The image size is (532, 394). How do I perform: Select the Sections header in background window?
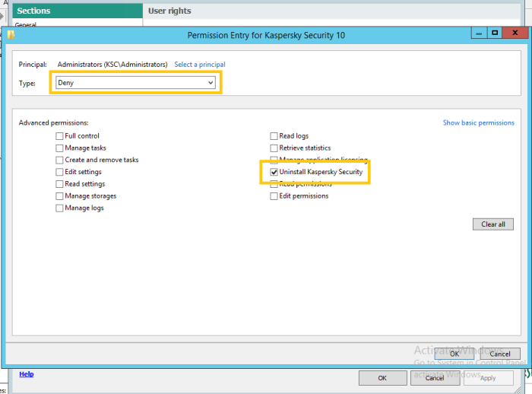78,11
